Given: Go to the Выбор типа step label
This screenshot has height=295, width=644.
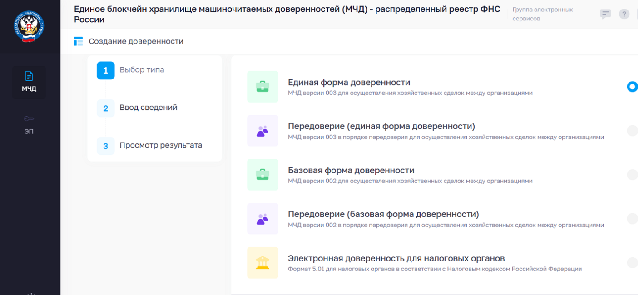Looking at the screenshot, I should 142,70.
